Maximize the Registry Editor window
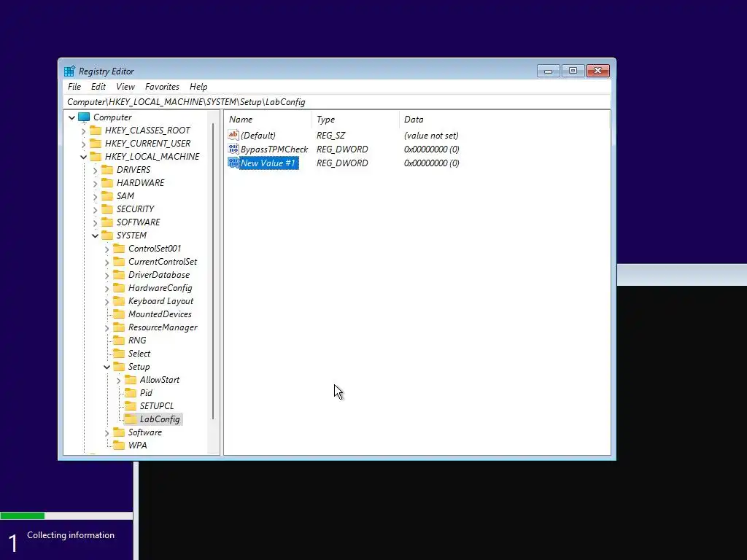747x560 pixels. pos(573,71)
